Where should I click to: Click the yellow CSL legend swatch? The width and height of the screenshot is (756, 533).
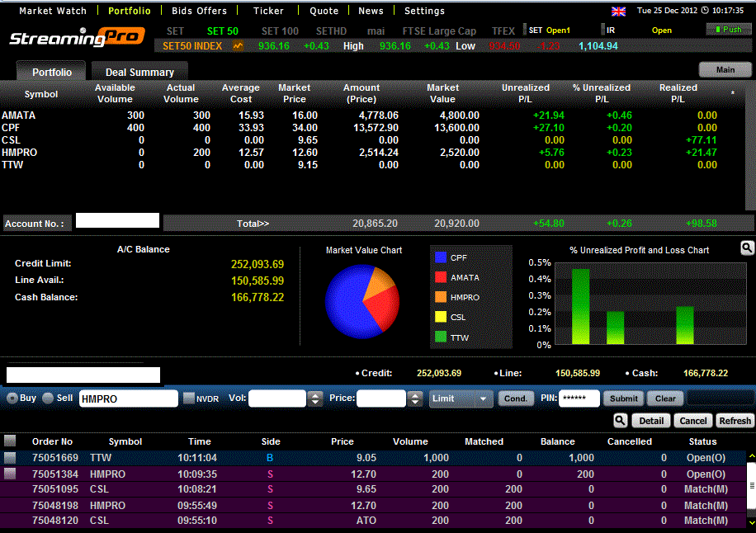pos(441,317)
